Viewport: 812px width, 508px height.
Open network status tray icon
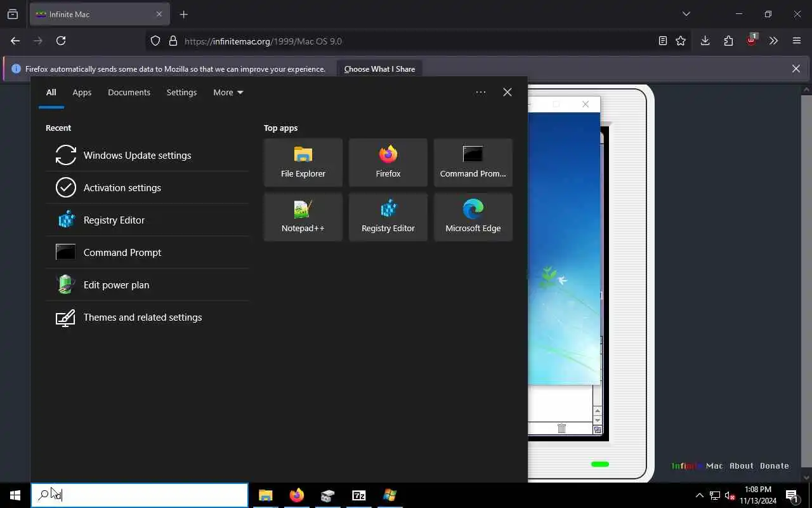point(715,495)
